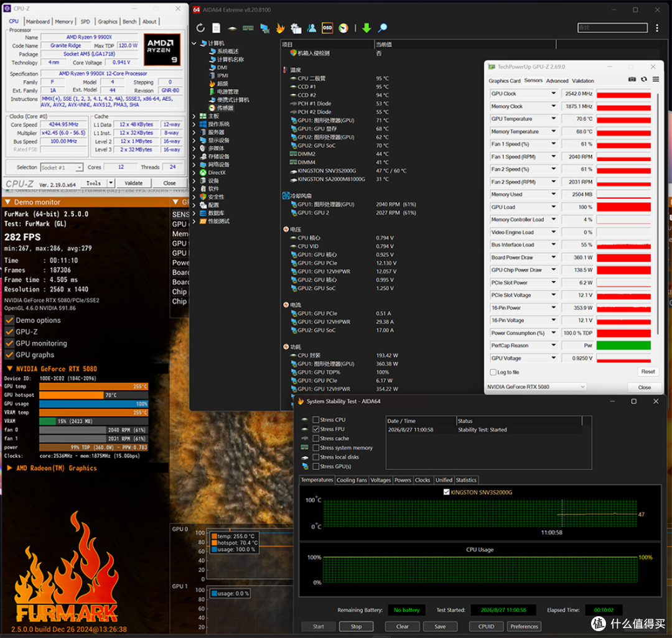Open GPU Clock sensor dropdown in GPU-Z
The height and width of the screenshot is (638, 672).
tap(553, 93)
